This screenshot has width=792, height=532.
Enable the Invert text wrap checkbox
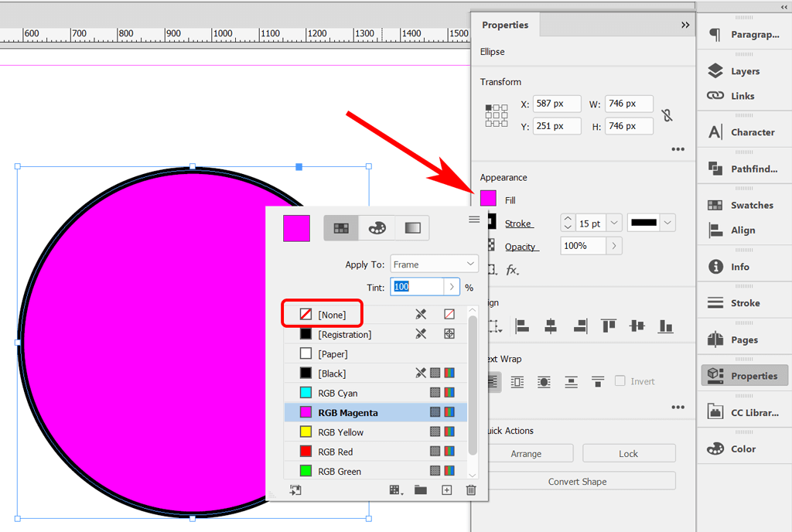pyautogui.click(x=620, y=381)
